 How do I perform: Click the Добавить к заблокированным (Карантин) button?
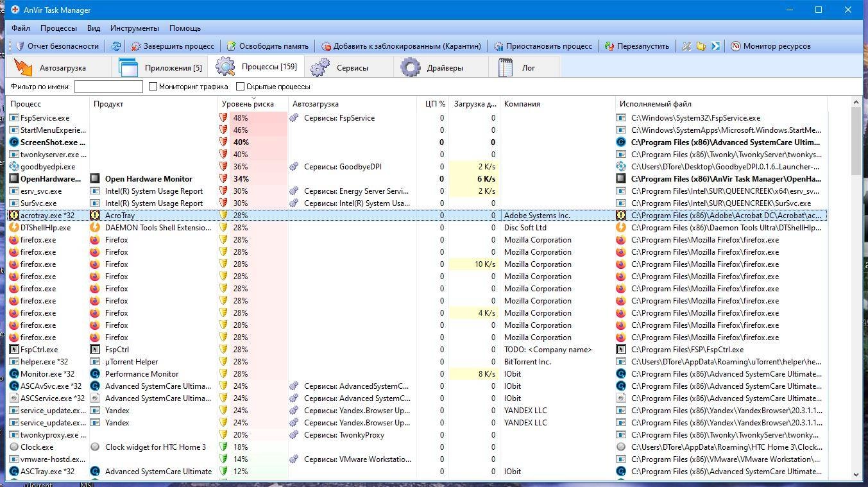click(401, 46)
